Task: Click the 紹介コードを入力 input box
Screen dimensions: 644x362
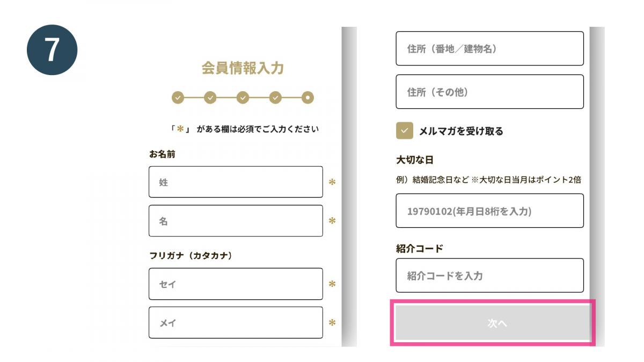Action: click(x=489, y=275)
